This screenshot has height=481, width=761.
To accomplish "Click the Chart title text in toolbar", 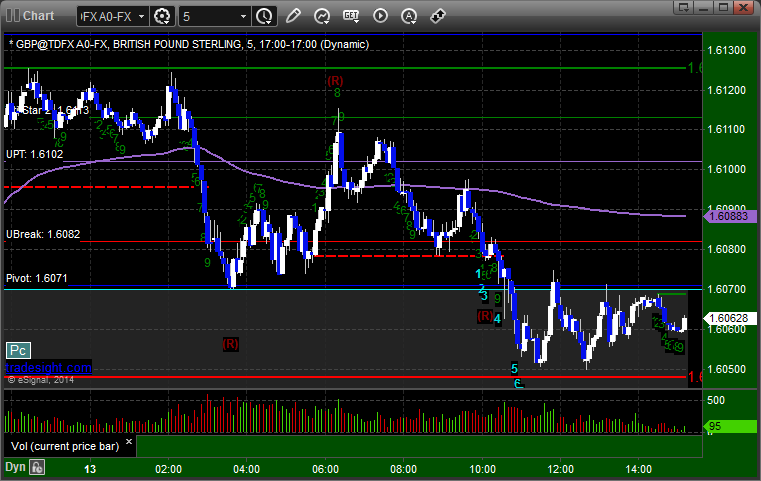I will point(38,16).
